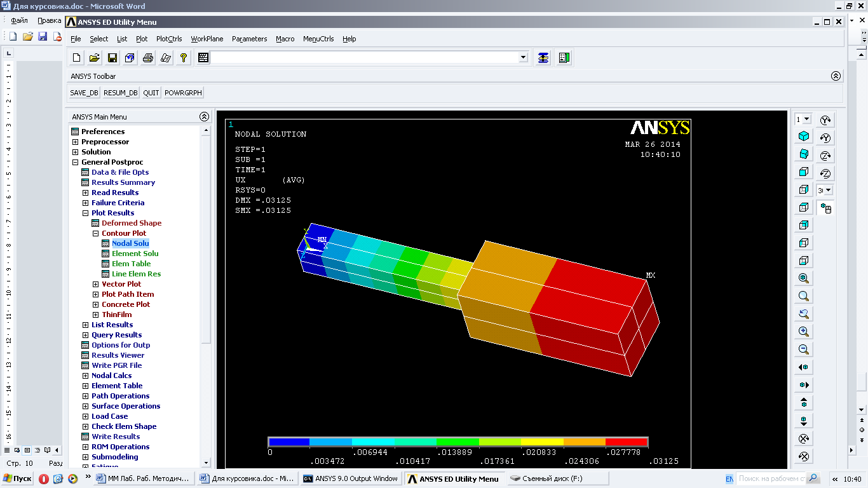Click the red legend color band
Image resolution: width=868 pixels, height=488 pixels.
click(x=627, y=442)
